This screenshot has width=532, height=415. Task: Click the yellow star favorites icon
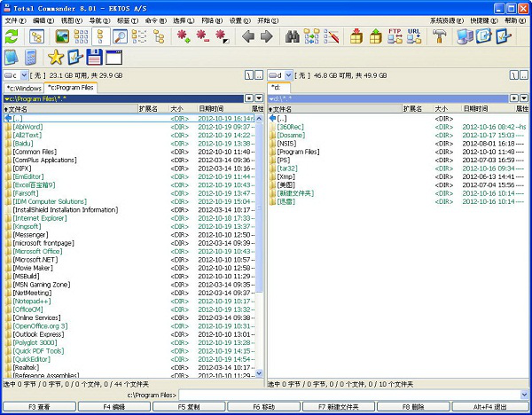55,58
